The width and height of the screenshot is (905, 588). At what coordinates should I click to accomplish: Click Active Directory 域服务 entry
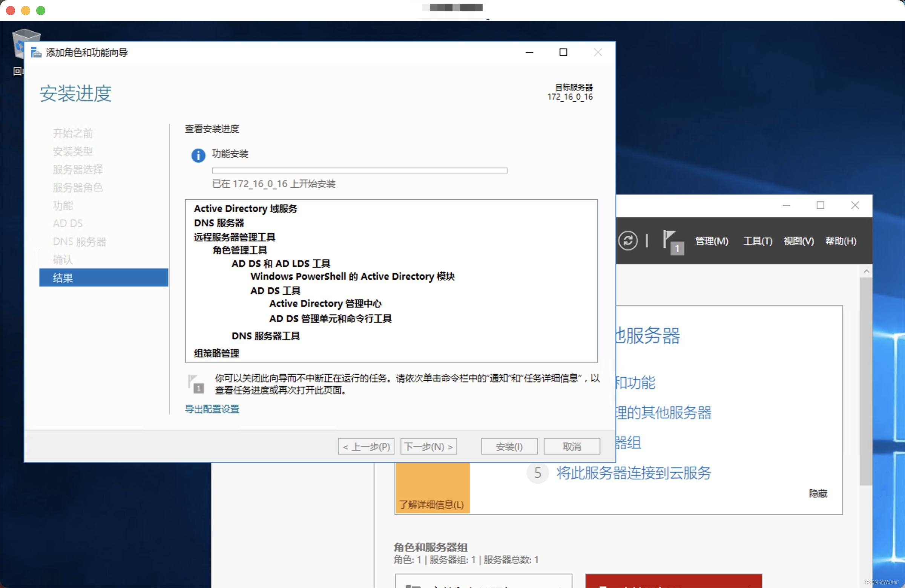pos(245,208)
